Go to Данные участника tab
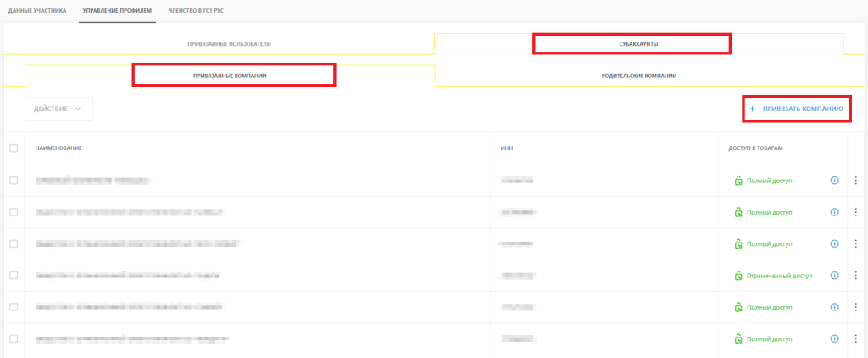Image resolution: width=868 pixels, height=358 pixels. point(37,11)
